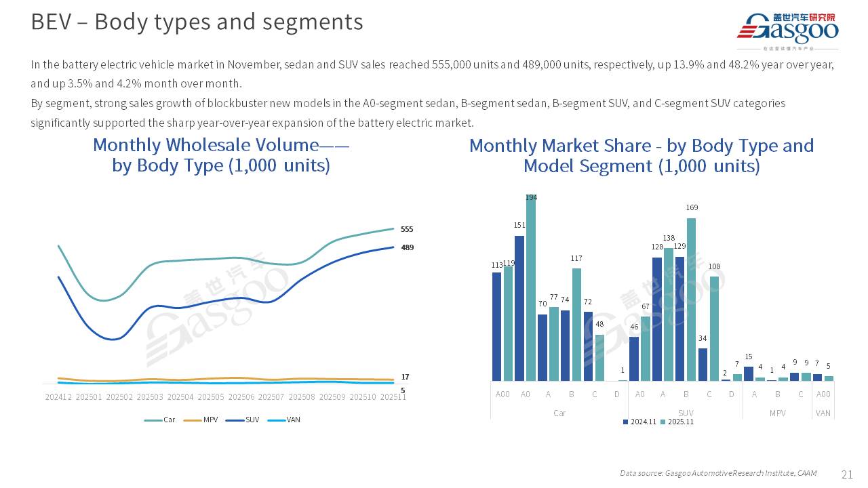Click the 489 end label on SUV line

click(406, 247)
